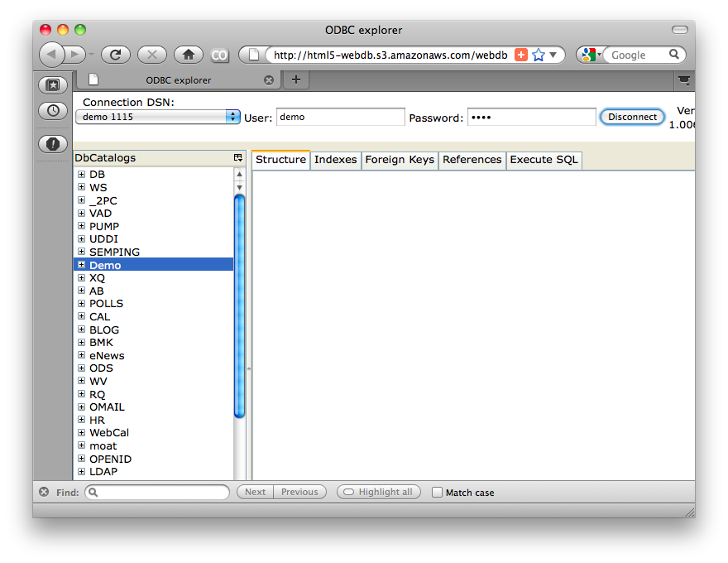The height and width of the screenshot is (563, 728).
Task: Click the icon in DbCatalogs header
Action: (238, 157)
